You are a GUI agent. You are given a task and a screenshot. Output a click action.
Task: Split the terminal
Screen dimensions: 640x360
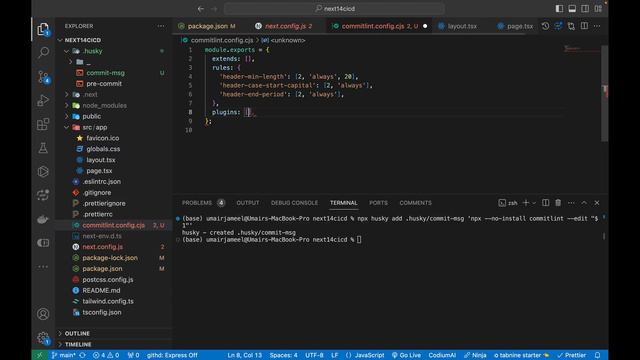click(x=545, y=203)
